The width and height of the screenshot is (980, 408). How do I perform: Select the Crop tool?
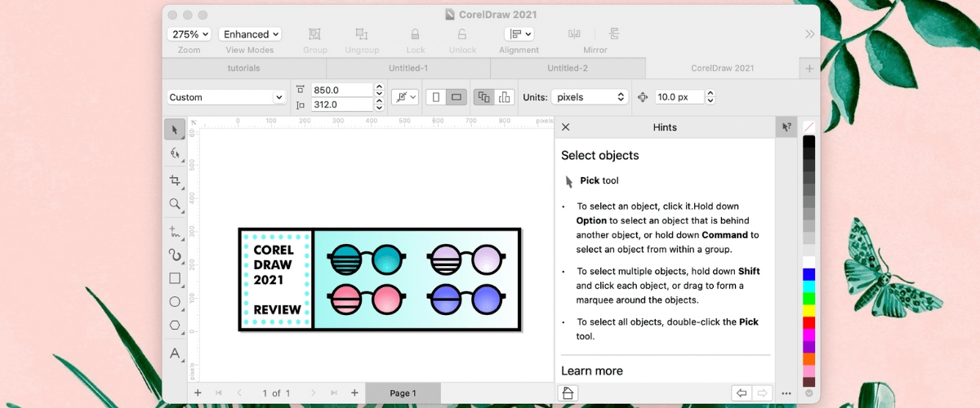pyautogui.click(x=175, y=180)
